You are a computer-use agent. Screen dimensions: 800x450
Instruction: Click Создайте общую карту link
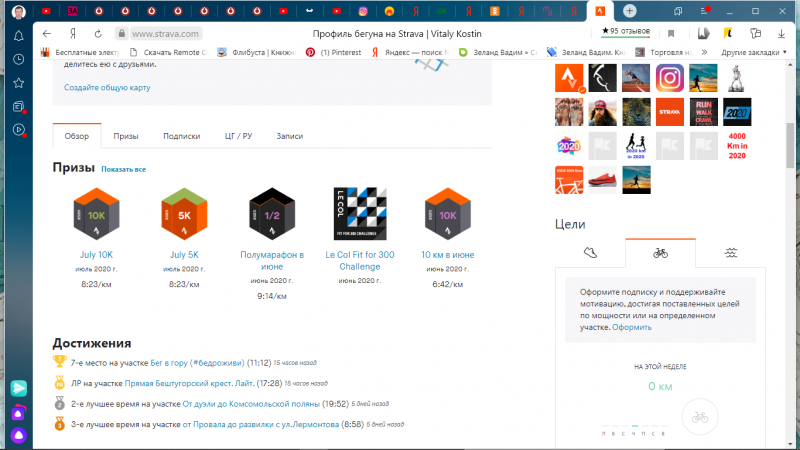(107, 87)
